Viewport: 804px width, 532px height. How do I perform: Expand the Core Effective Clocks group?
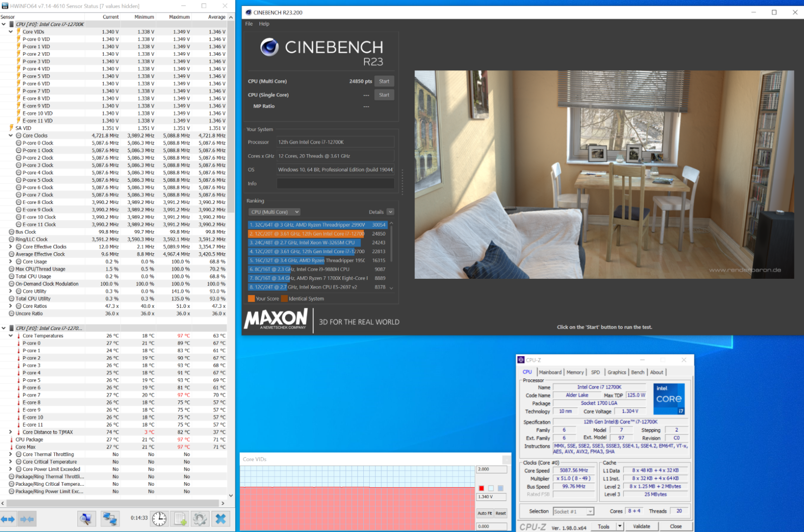point(11,247)
